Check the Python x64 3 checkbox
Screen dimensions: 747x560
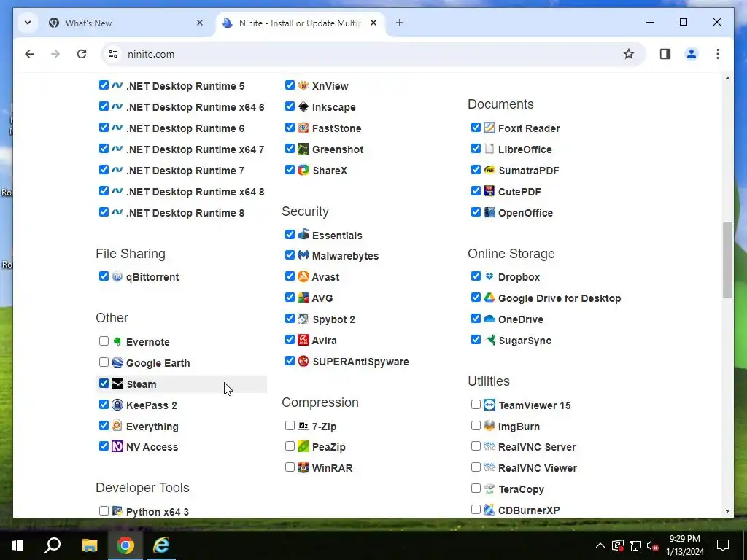click(x=104, y=511)
